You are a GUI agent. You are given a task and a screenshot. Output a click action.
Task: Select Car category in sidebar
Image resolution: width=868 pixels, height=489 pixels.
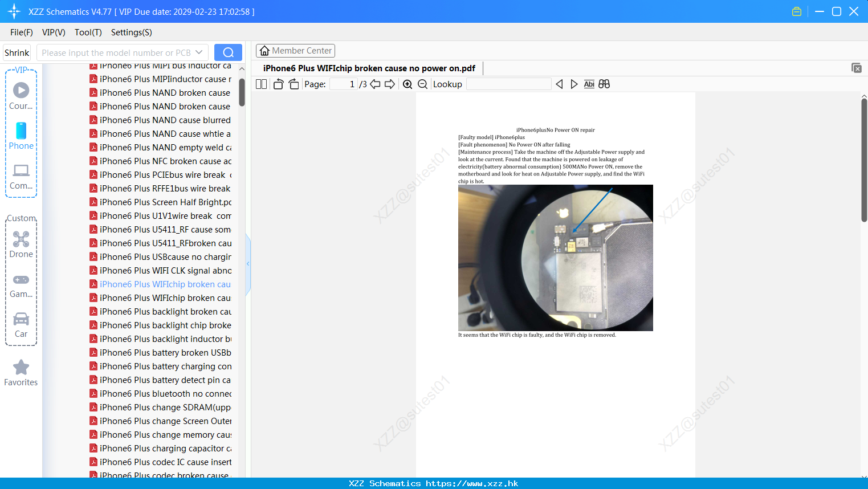[21, 325]
